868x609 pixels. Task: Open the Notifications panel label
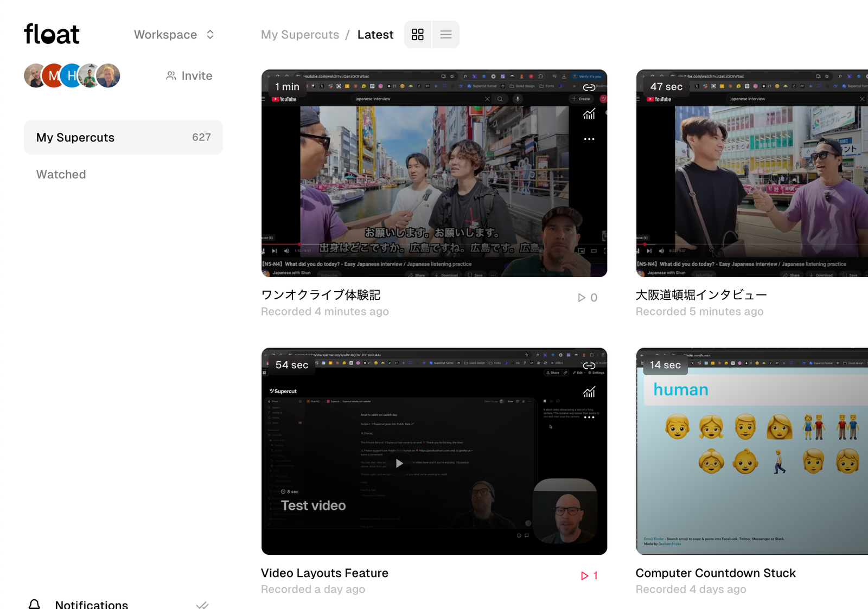tap(92, 604)
